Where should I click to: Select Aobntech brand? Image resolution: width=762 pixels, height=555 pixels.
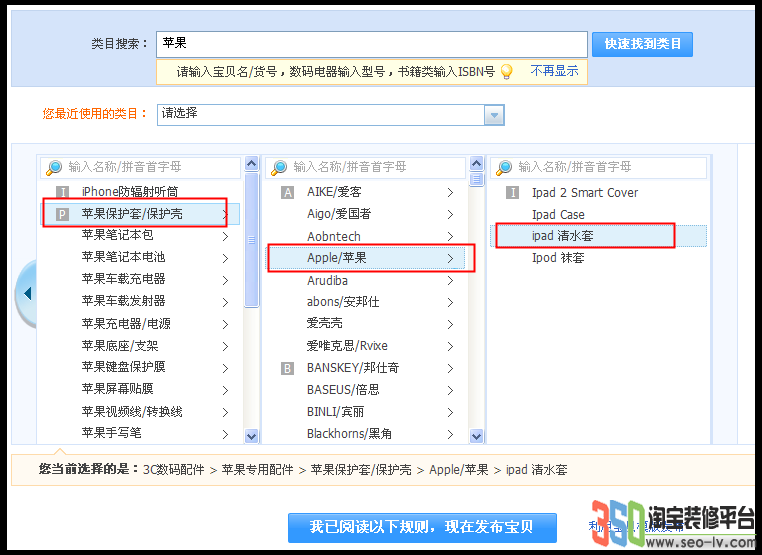click(334, 237)
